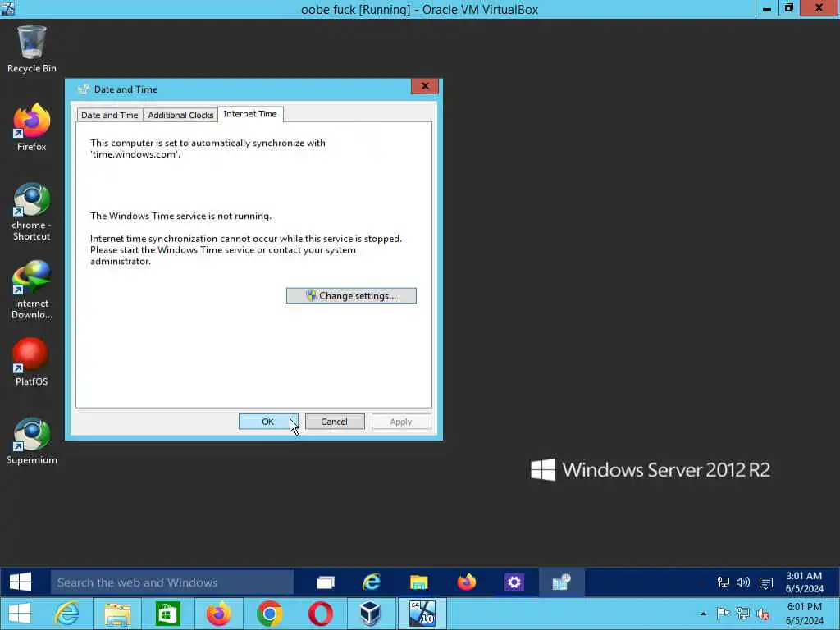Open the guest volume speaker icon
The image size is (840, 630).
(743, 582)
